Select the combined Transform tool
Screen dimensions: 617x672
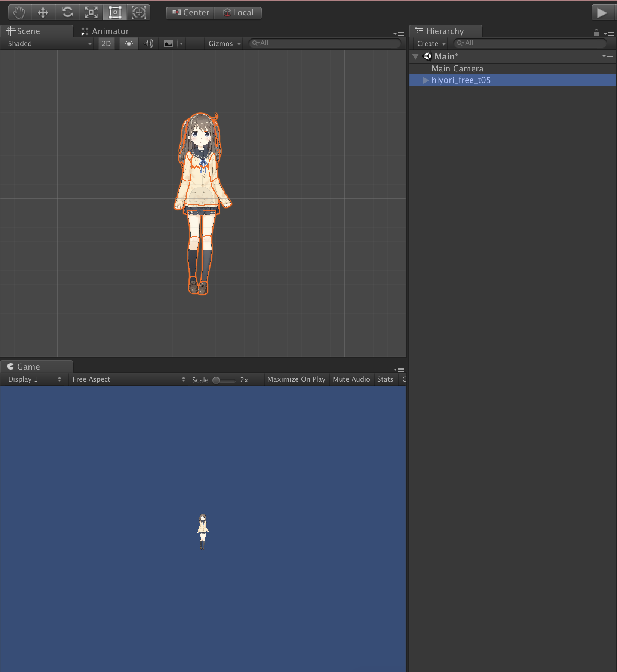pos(139,12)
